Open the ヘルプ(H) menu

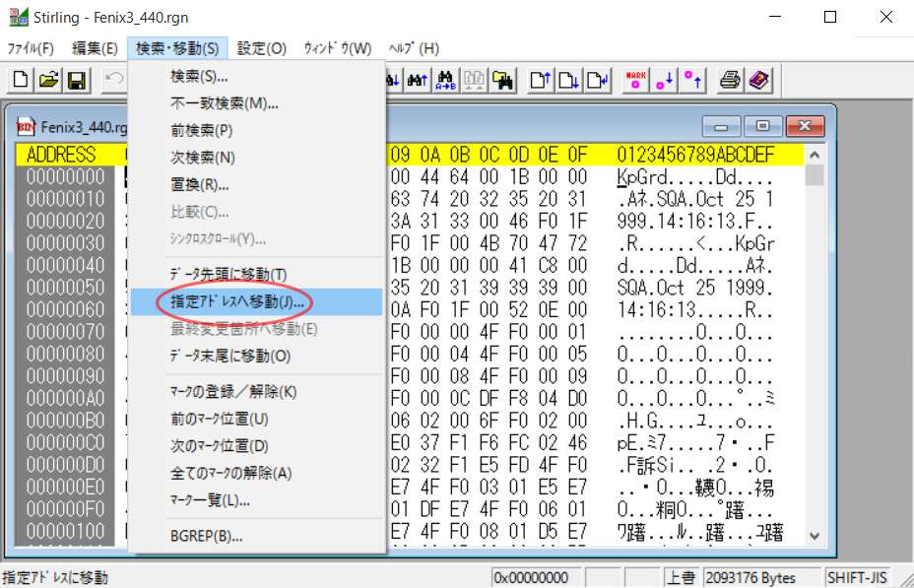[414, 48]
